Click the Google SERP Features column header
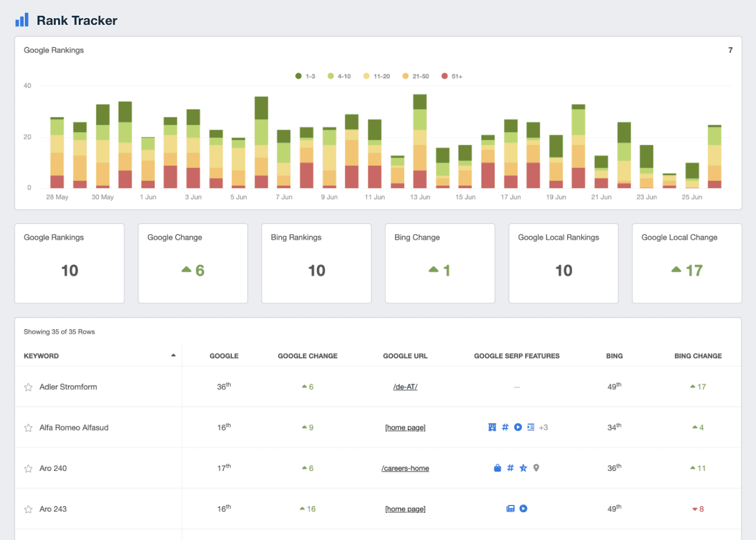The image size is (756, 540). coord(517,356)
